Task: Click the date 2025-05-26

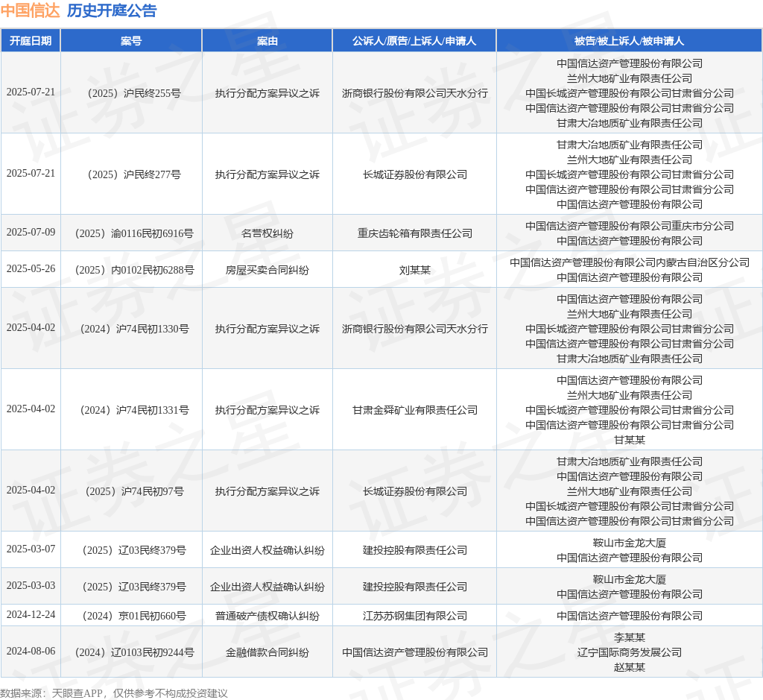Action: click(31, 268)
